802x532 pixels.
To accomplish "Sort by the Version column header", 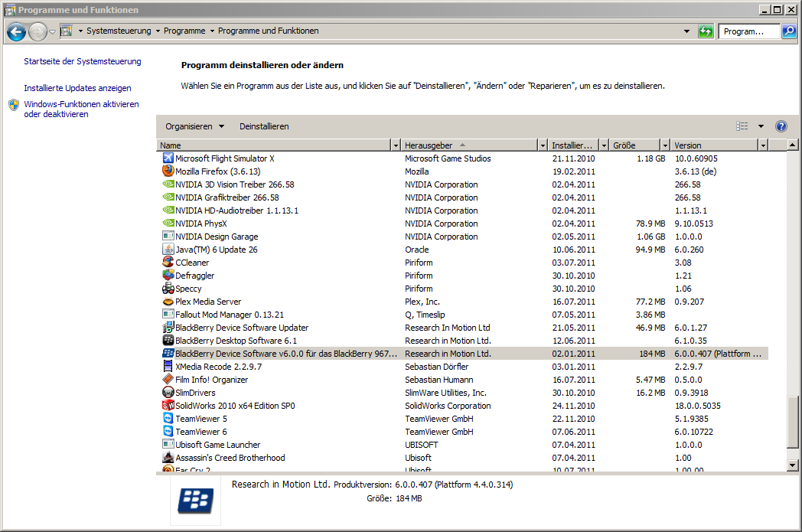I will 715,145.
